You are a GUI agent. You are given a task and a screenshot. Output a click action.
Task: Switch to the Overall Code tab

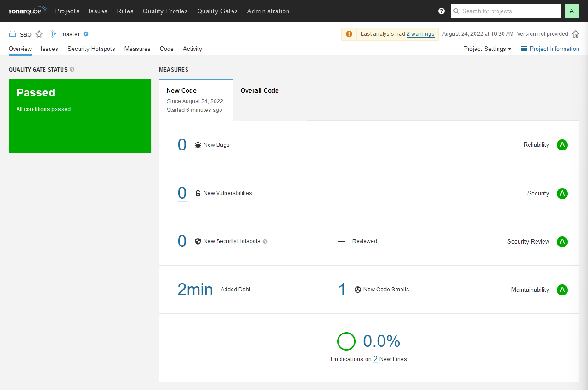coord(260,91)
